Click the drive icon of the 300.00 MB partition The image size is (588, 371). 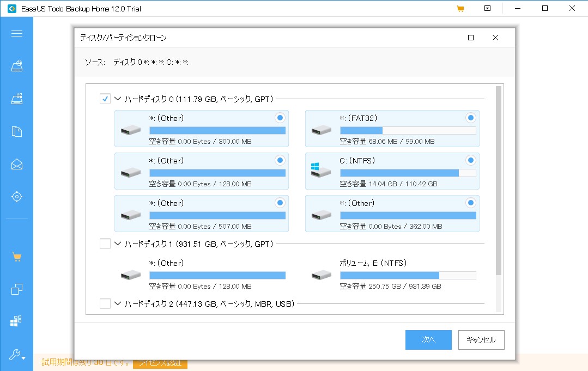pyautogui.click(x=130, y=130)
